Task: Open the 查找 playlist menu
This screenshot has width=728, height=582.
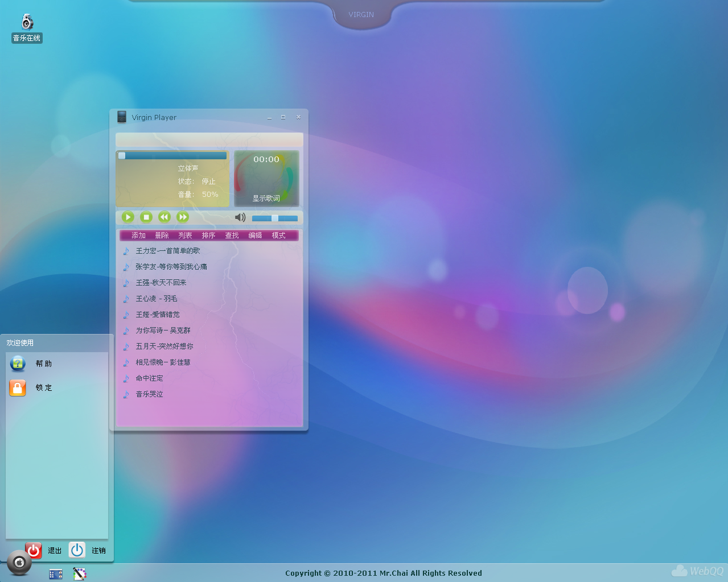Action: [232, 236]
